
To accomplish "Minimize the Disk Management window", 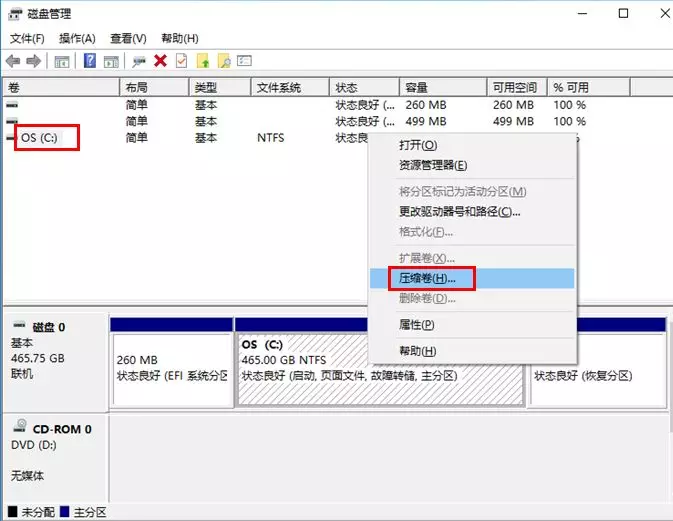I will click(582, 13).
